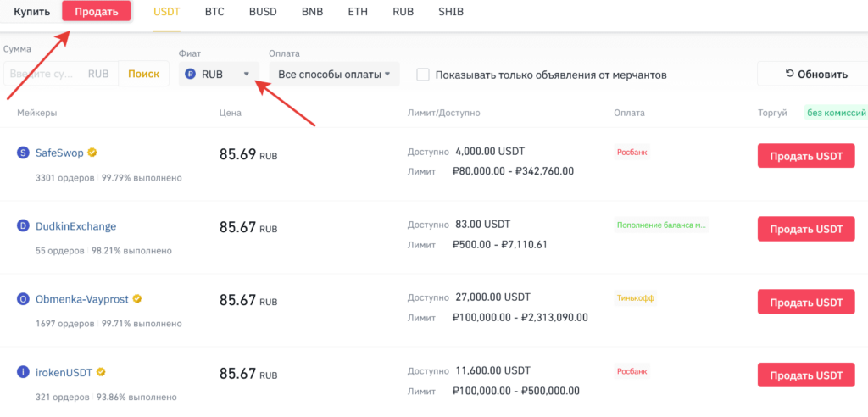The width and height of the screenshot is (868, 417).
Task: Click Obmenka-Vayprost verified badge icon
Action: click(136, 299)
